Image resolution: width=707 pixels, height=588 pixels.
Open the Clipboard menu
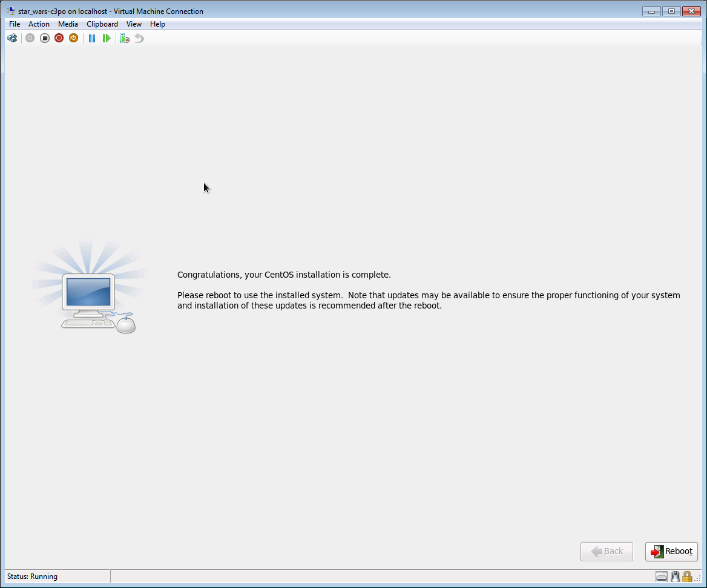[x=102, y=24]
